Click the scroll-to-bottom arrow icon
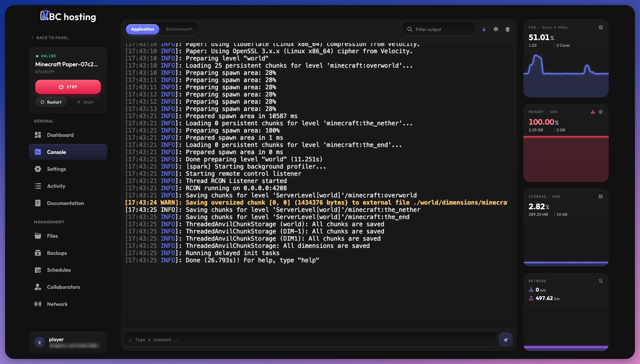 484,29
